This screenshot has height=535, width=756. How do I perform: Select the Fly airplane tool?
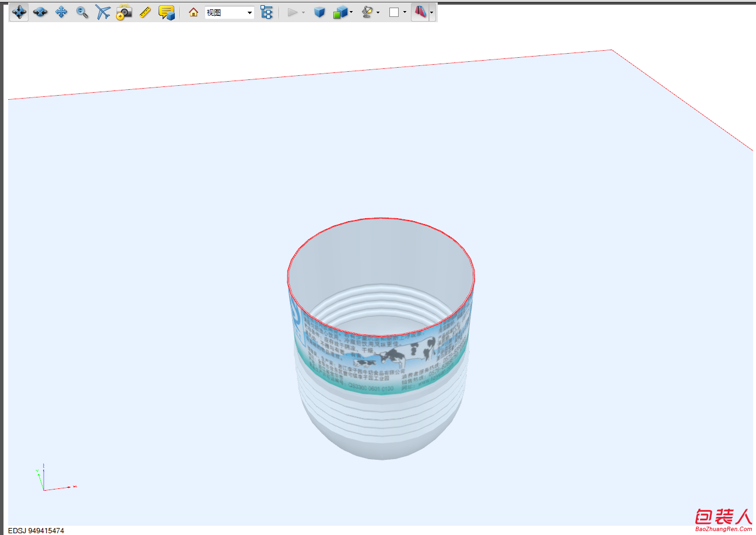point(103,12)
